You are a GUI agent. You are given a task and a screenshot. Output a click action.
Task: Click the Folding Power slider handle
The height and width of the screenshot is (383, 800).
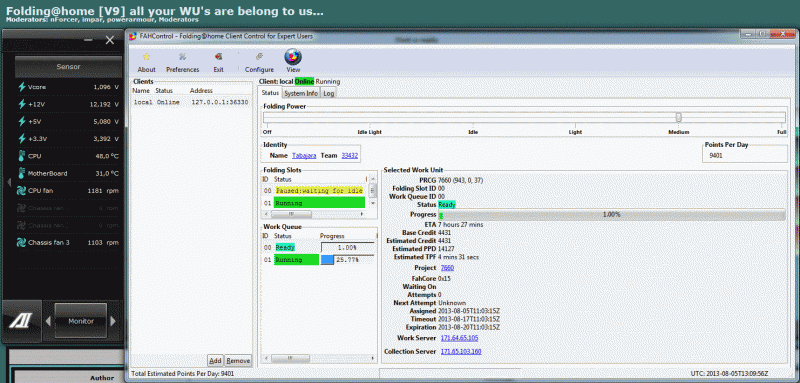679,118
